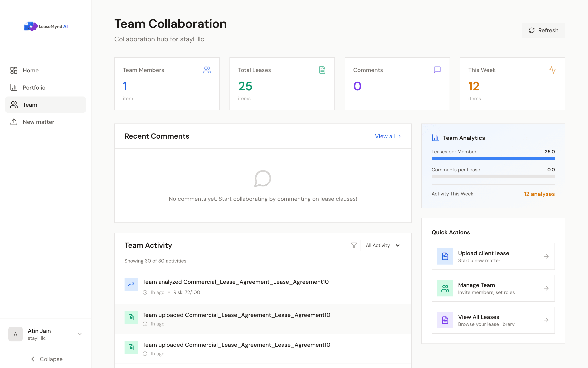Click the Manage Team people icon
This screenshot has width=588, height=368.
(x=445, y=288)
